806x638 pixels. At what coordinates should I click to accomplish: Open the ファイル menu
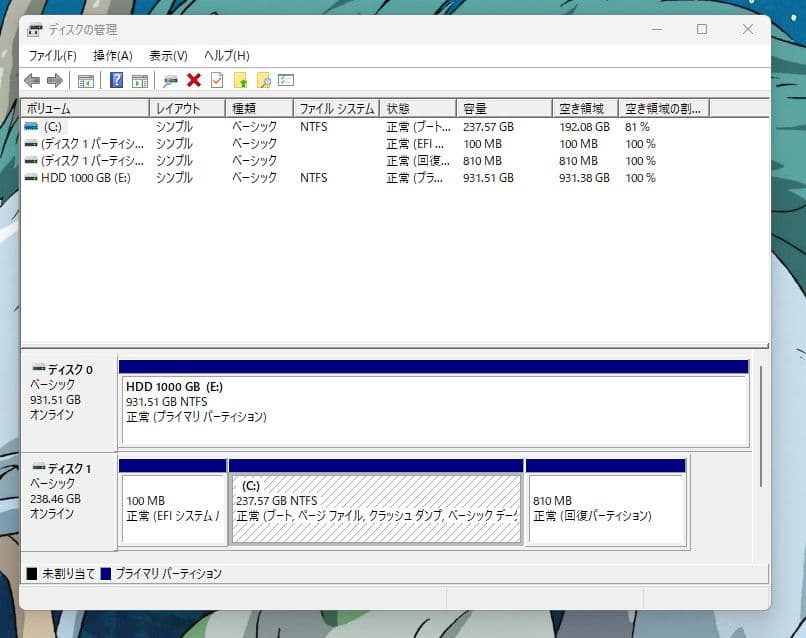pyautogui.click(x=52, y=56)
